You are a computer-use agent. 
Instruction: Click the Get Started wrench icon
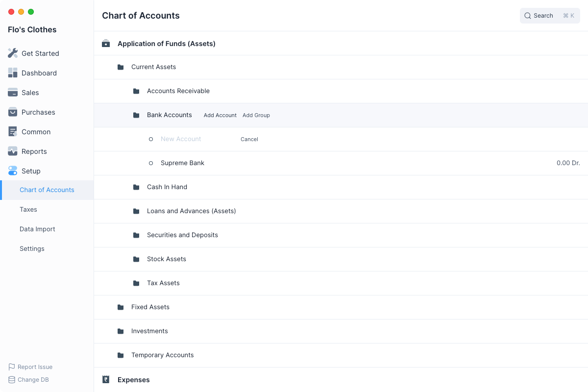point(13,53)
